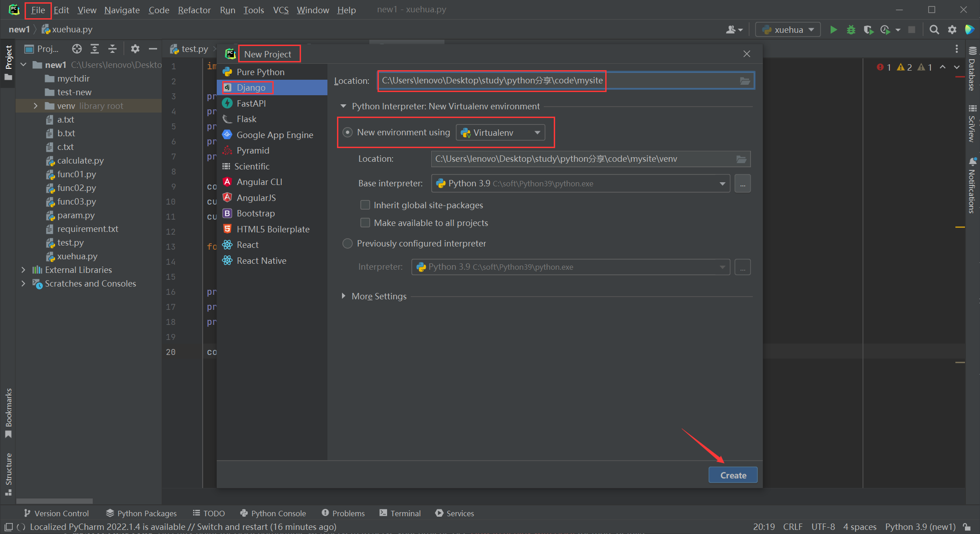980x534 pixels.
Task: Expand the venv folder in tree
Action: click(36, 106)
